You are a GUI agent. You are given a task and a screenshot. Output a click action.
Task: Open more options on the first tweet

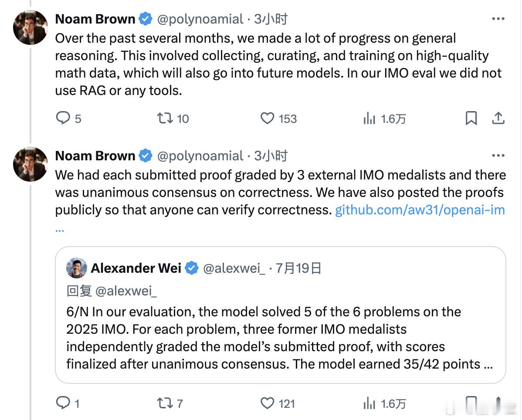pyautogui.click(x=498, y=19)
